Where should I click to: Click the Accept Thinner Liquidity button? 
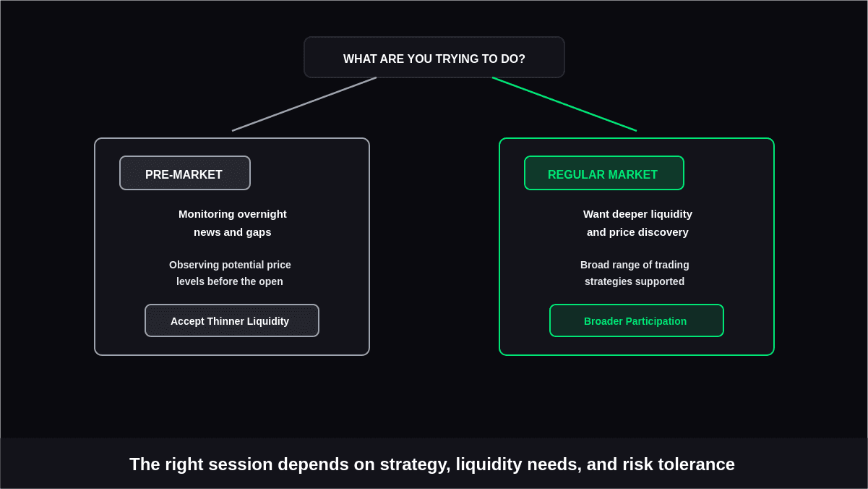(x=231, y=320)
